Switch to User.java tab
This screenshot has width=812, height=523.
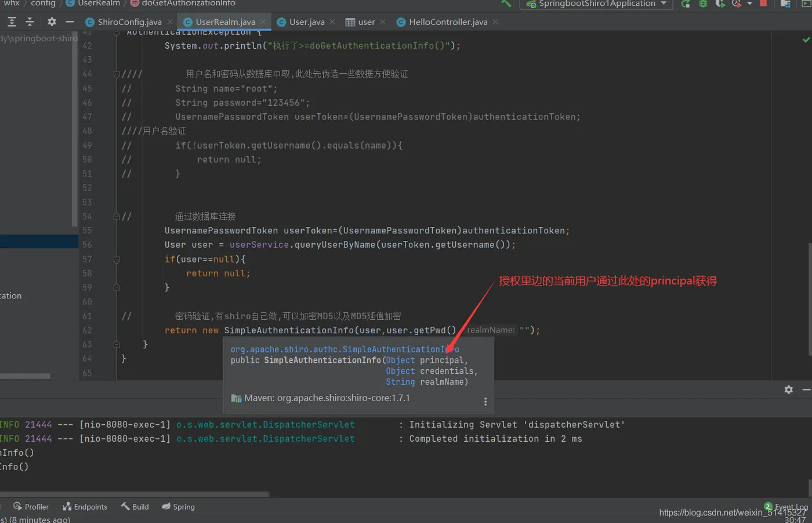pyautogui.click(x=307, y=22)
